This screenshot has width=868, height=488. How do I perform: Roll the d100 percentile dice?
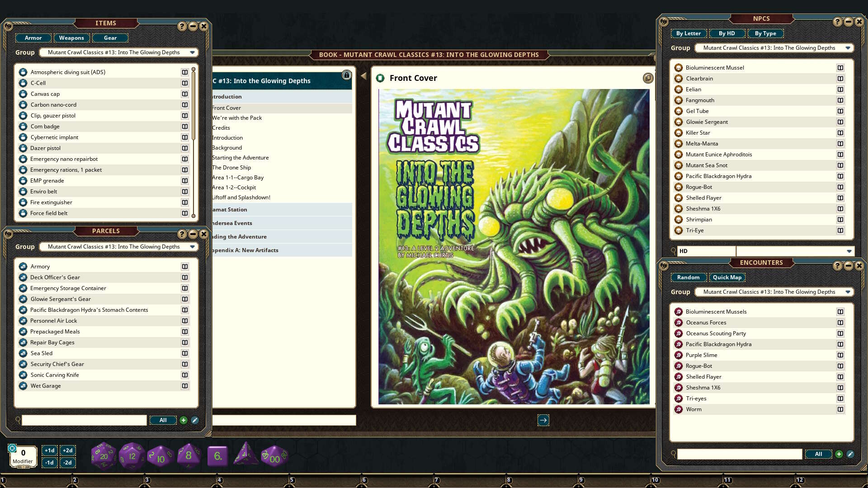click(273, 455)
